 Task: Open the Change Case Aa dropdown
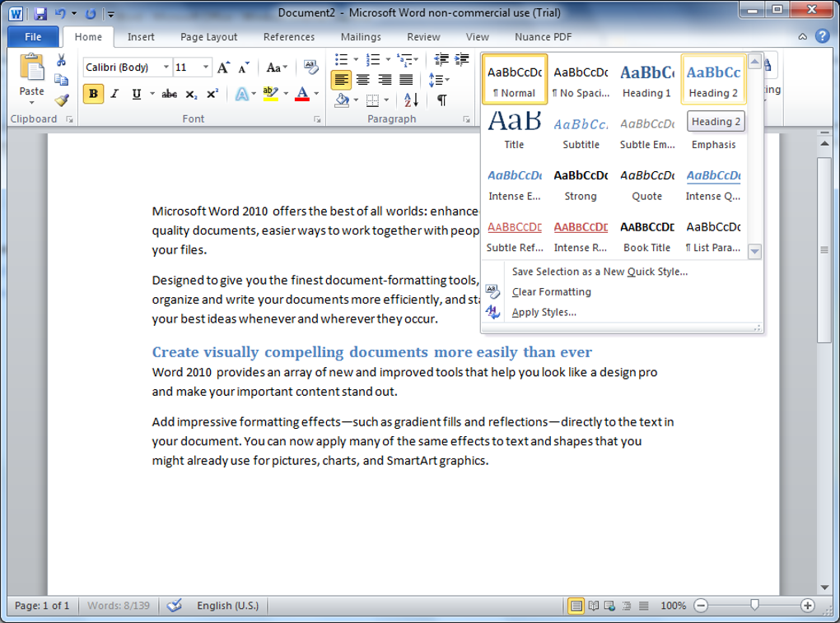(277, 67)
